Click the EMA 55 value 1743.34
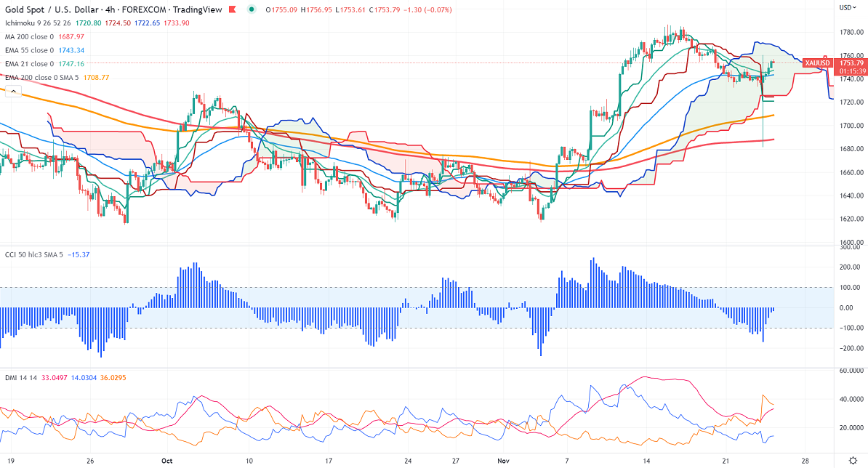The width and height of the screenshot is (868, 468). coord(71,50)
